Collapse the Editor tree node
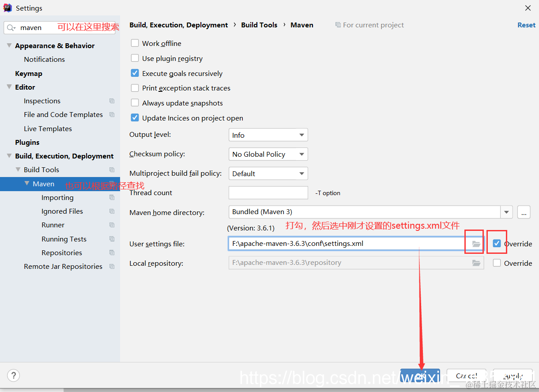The width and height of the screenshot is (539, 392). tap(9, 87)
